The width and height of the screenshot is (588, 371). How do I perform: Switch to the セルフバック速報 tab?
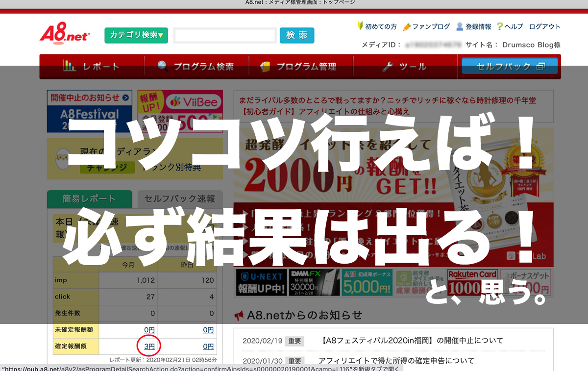point(179,199)
